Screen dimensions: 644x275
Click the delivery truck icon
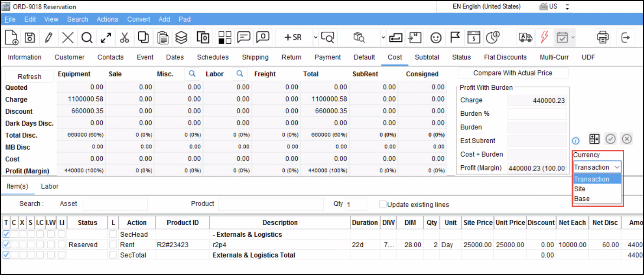click(x=525, y=38)
